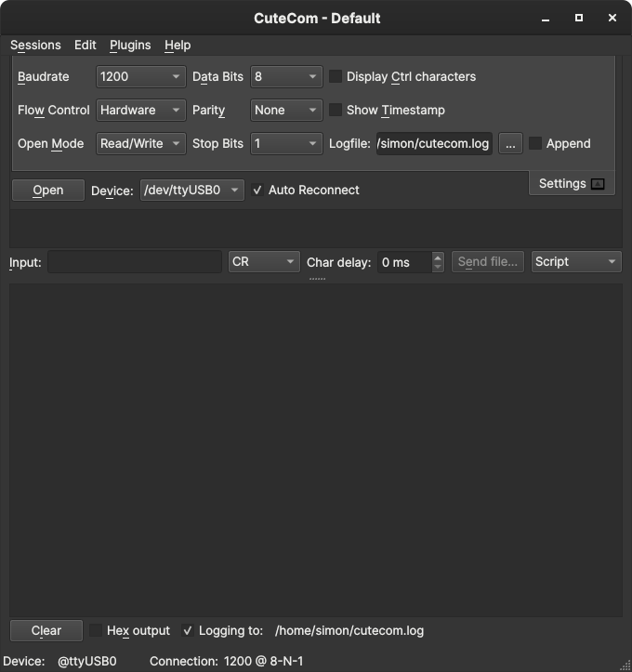
Task: Uncheck Auto Reconnect
Action: pyautogui.click(x=257, y=190)
